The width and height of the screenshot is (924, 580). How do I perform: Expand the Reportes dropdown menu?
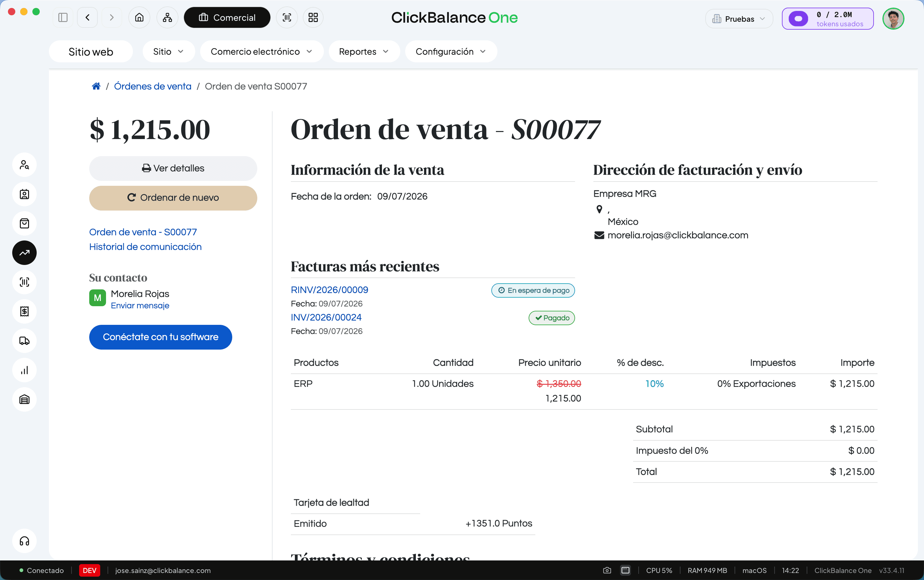click(364, 51)
